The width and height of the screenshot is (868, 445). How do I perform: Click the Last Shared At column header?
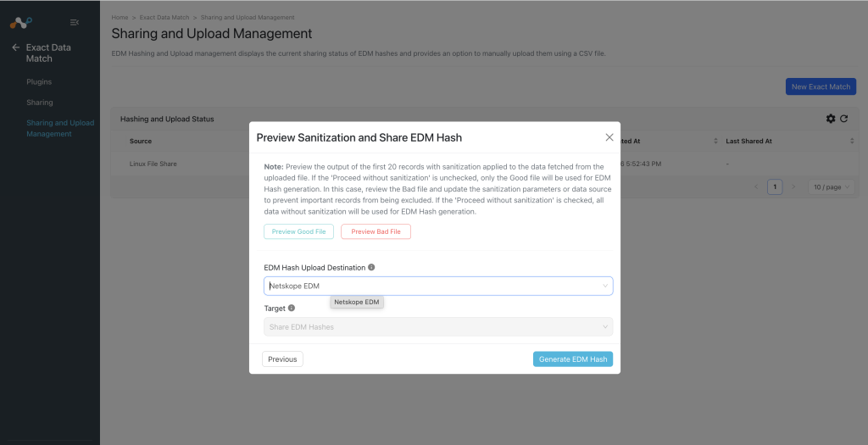coord(748,142)
